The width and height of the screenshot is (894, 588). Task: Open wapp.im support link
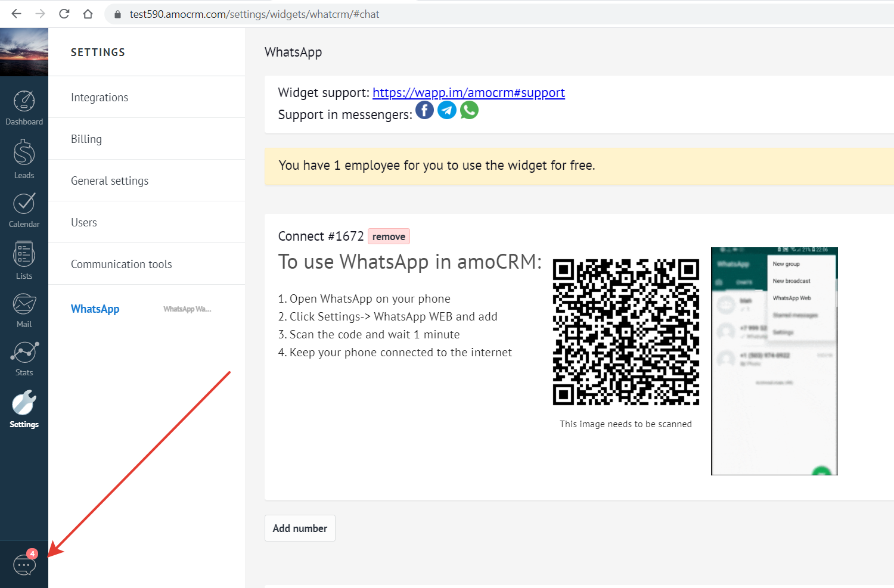click(x=468, y=93)
